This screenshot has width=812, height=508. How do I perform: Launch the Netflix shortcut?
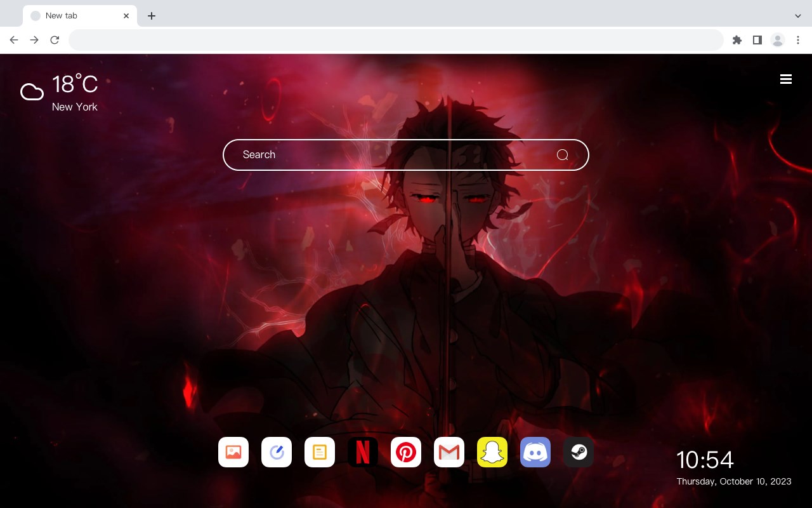[x=363, y=452]
